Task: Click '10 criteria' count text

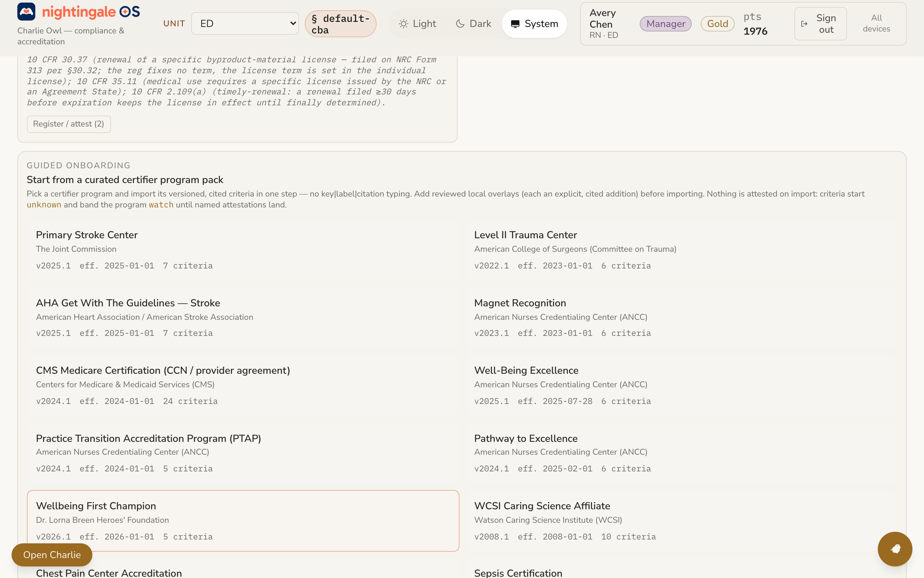Action: (629, 537)
